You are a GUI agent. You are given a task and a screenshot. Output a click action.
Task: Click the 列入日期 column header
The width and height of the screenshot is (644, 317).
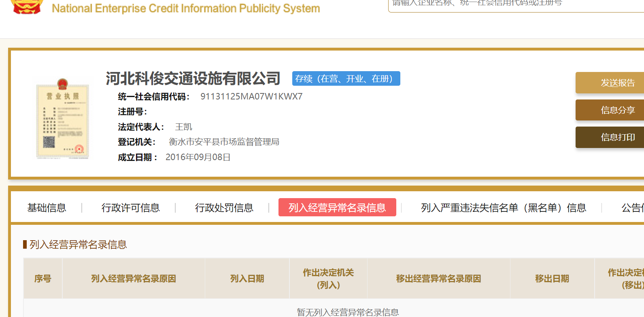247,279
